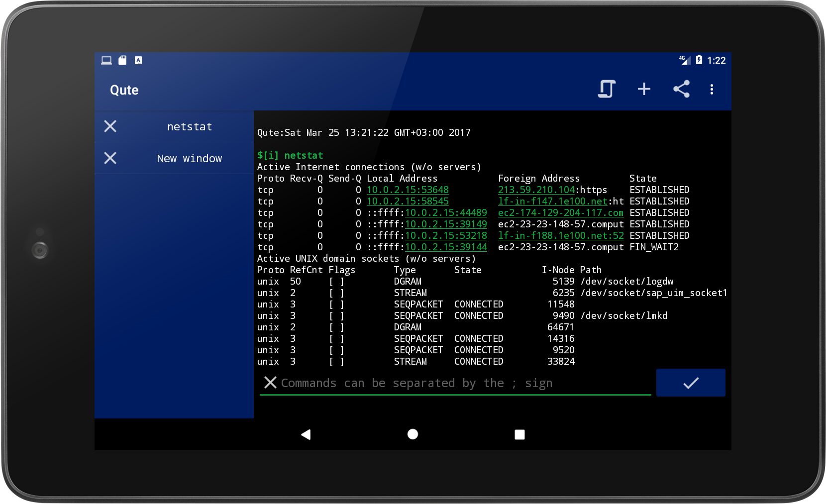Open the keyboard layout notification icon
The image size is (826, 504).
pyautogui.click(x=138, y=60)
